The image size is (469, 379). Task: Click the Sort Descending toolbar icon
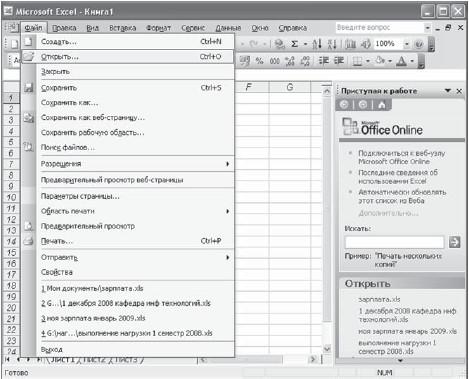pyautogui.click(x=332, y=44)
